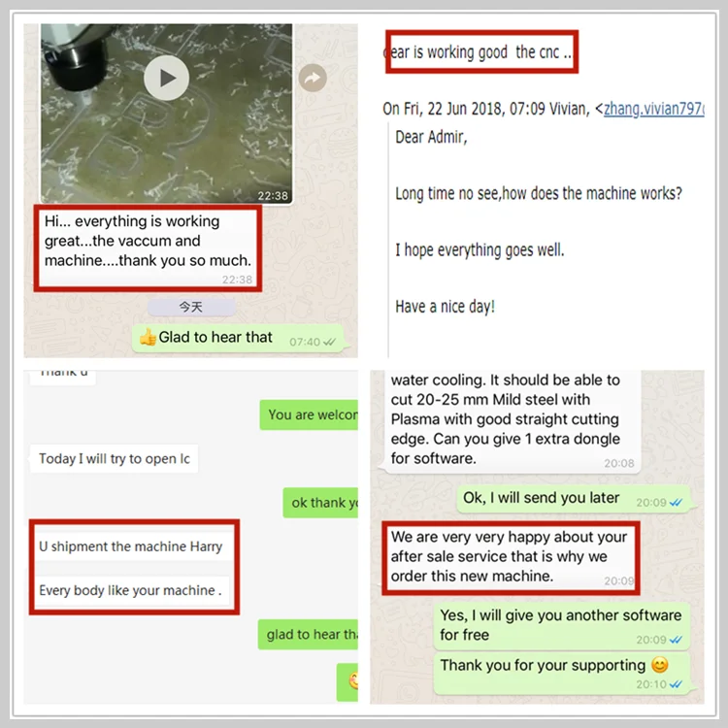Click the thumbs up emoji in Glad to hear that

[148, 337]
